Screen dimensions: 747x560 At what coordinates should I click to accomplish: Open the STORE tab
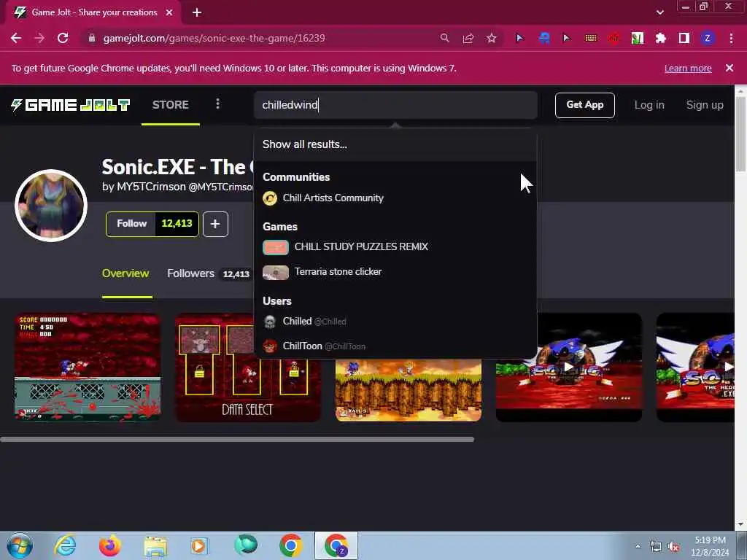pos(171,105)
